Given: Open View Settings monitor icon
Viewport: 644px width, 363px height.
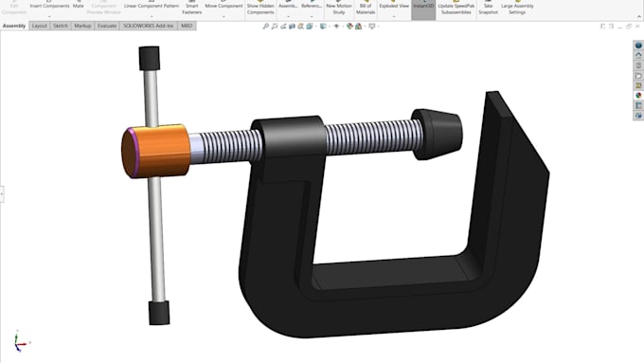Looking at the screenshot, I should pyautogui.click(x=372, y=26).
